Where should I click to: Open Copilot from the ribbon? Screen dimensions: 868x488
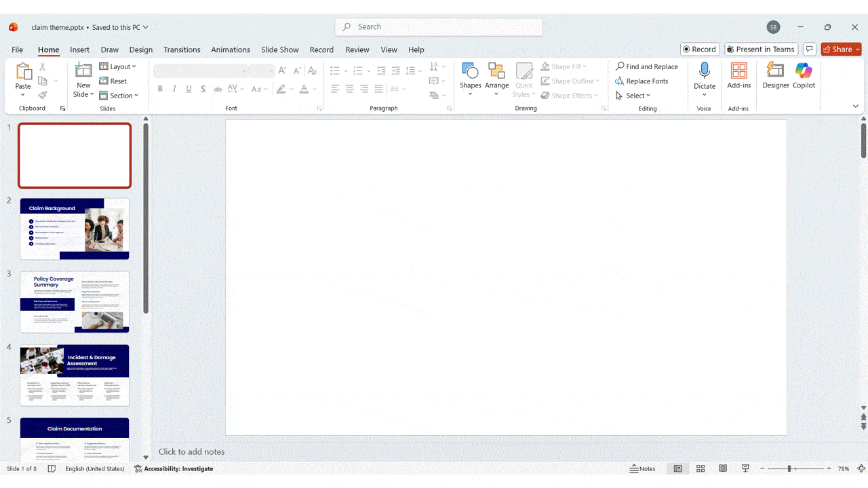804,76
